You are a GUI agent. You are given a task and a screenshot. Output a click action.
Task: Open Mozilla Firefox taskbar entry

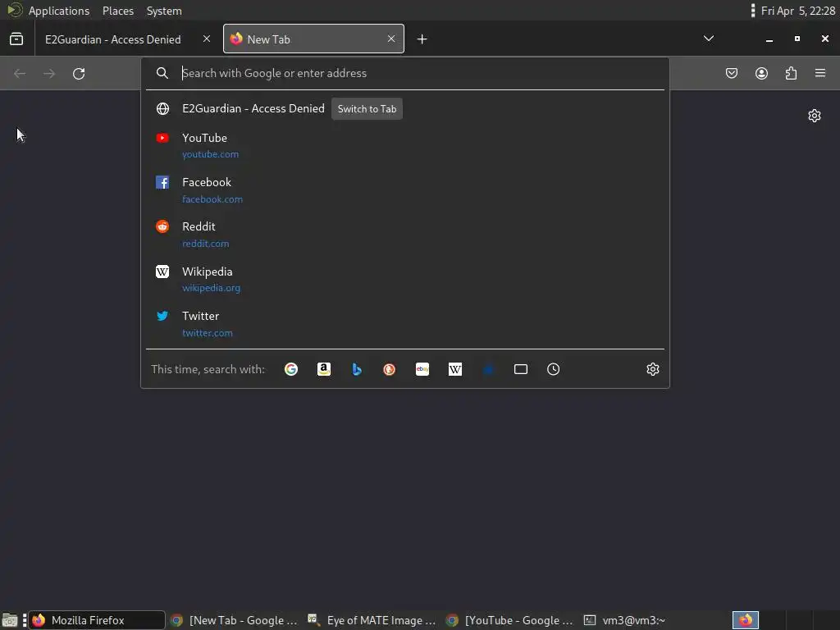[x=97, y=620]
